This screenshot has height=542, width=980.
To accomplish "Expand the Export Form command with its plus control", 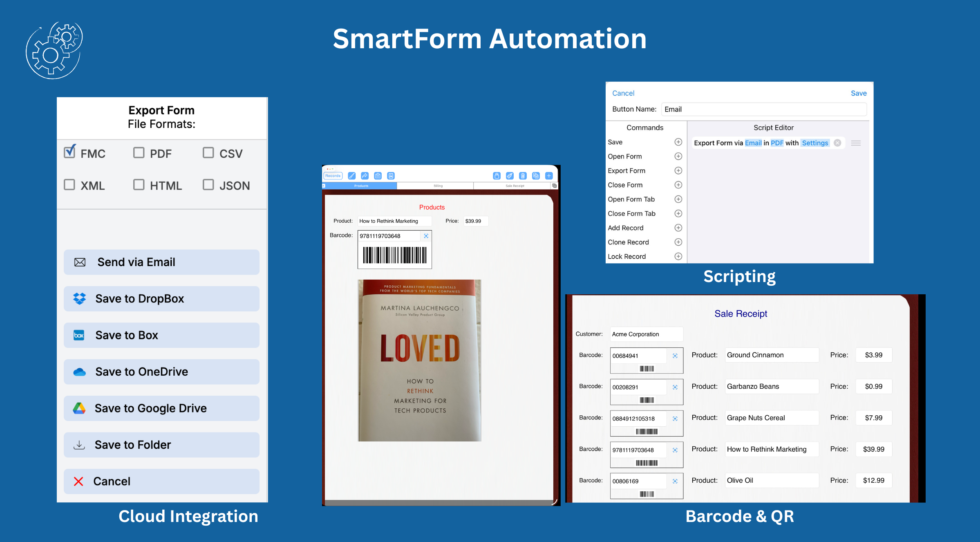I will point(678,170).
